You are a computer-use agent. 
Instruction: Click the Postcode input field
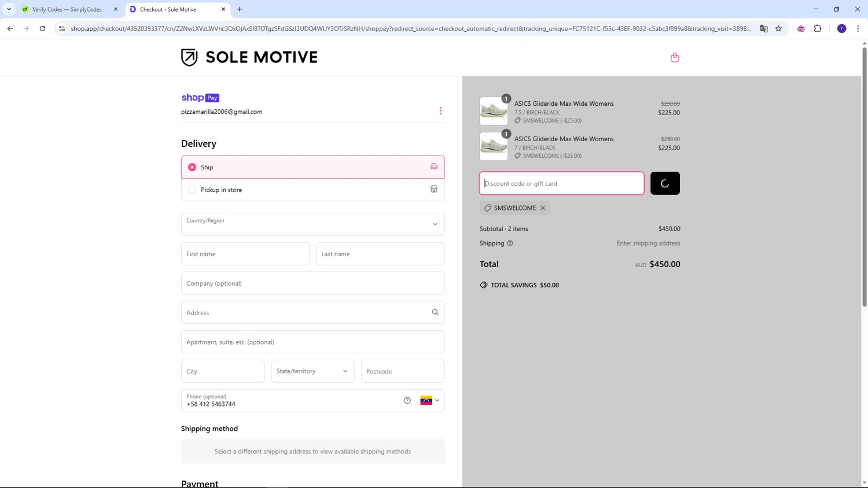pyautogui.click(x=403, y=371)
